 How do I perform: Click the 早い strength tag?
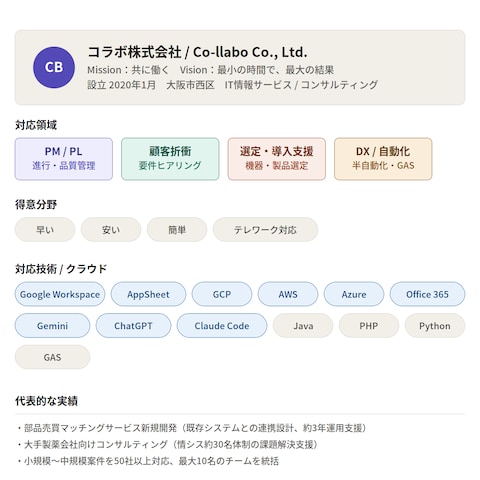[45, 230]
